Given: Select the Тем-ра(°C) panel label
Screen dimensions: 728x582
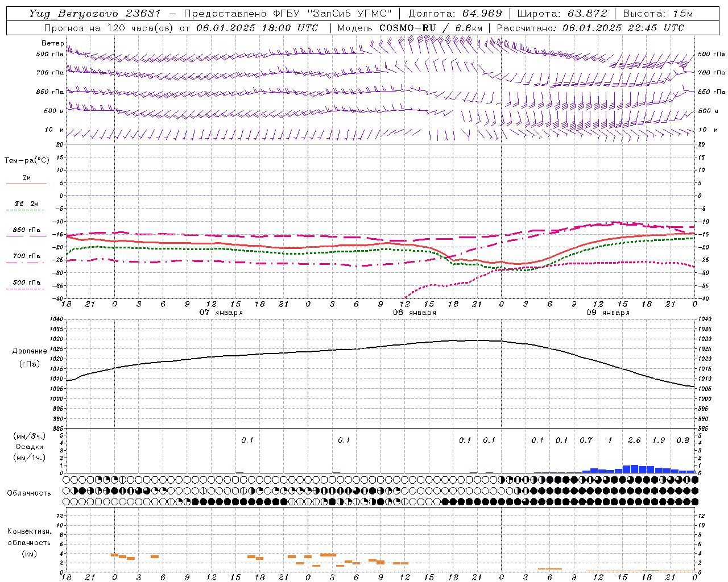Looking at the screenshot, I should [x=27, y=161].
